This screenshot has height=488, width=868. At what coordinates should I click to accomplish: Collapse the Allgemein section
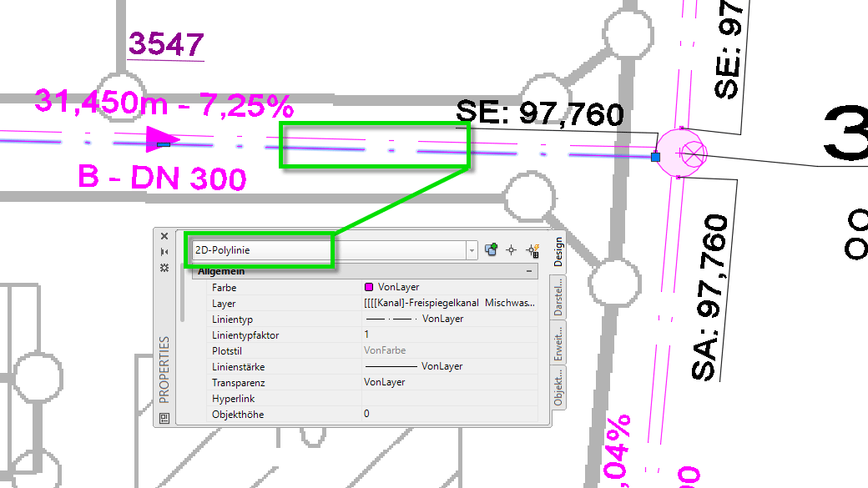coord(529,272)
